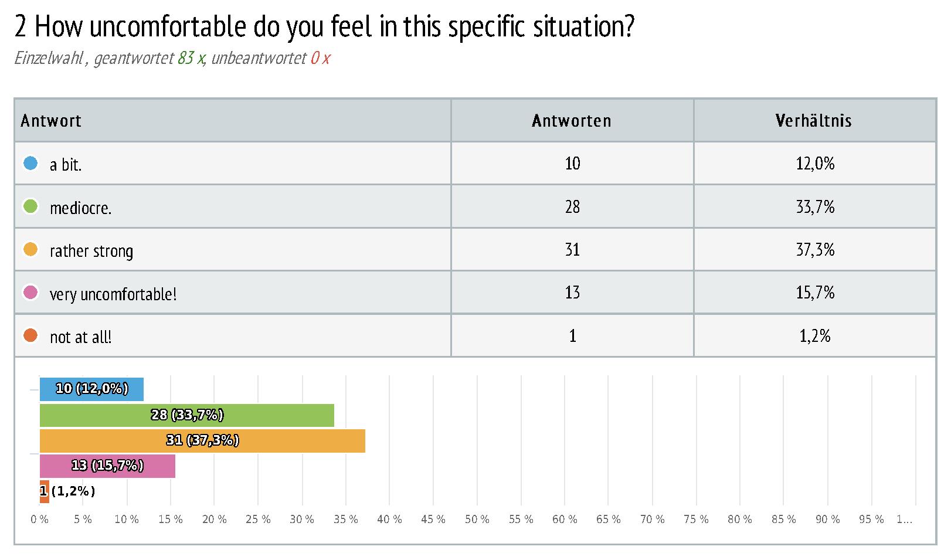Select the 'Antwort' column header
The image size is (951, 560).
click(x=233, y=120)
